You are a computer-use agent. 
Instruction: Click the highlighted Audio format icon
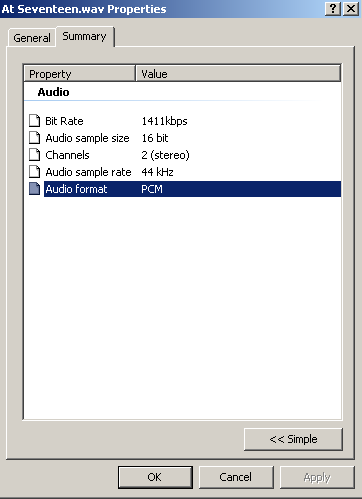click(x=34, y=189)
